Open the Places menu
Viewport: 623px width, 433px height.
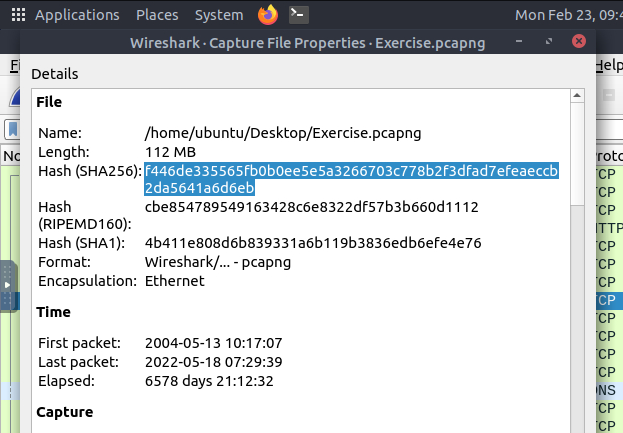tap(157, 15)
